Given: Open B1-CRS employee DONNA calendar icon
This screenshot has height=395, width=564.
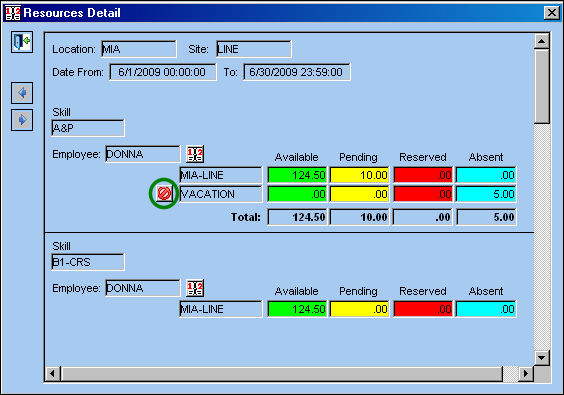Looking at the screenshot, I should (x=195, y=288).
